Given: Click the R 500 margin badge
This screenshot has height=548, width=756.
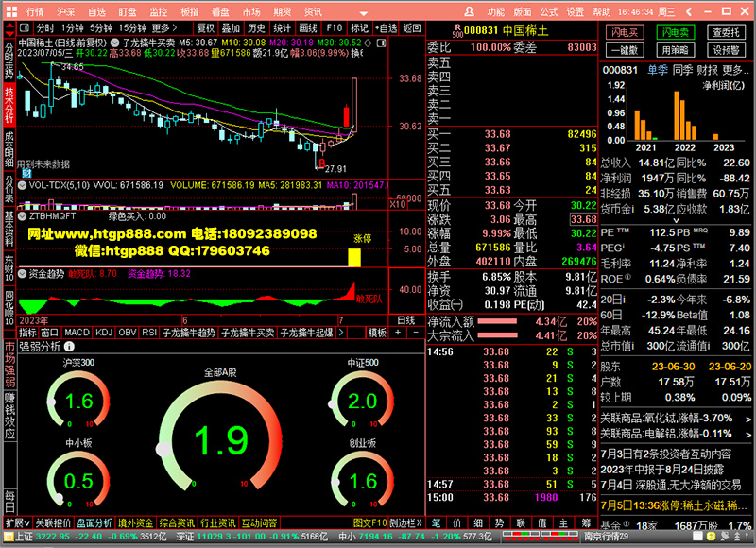Looking at the screenshot, I should 457,31.
